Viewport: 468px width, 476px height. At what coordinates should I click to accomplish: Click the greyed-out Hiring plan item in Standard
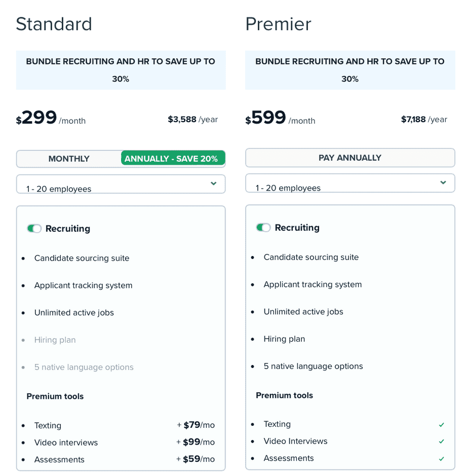coord(55,340)
